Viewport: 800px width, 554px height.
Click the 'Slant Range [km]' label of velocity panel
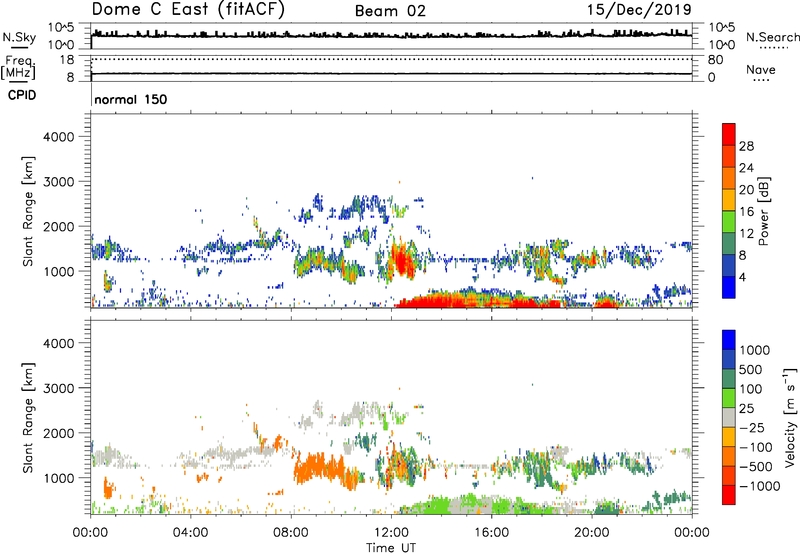point(28,418)
